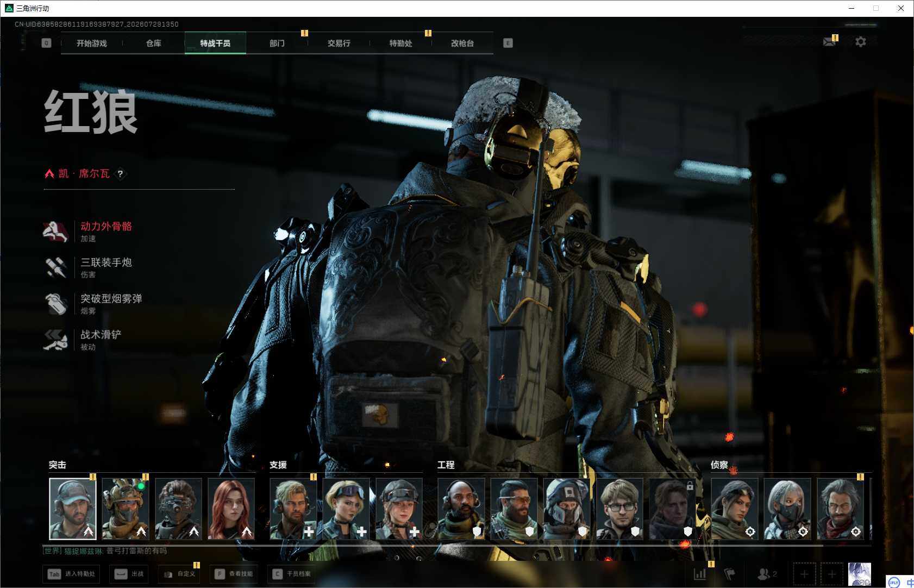Open the 改枪台 tab
The width and height of the screenshot is (914, 588).
(462, 43)
